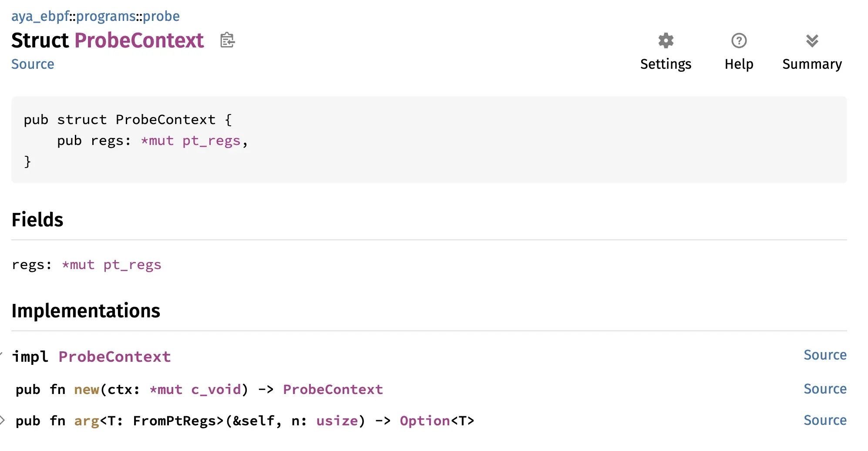The image size is (868, 451).
Task: Open the aya_ebpf crate breadcrumb link
Action: tap(40, 16)
